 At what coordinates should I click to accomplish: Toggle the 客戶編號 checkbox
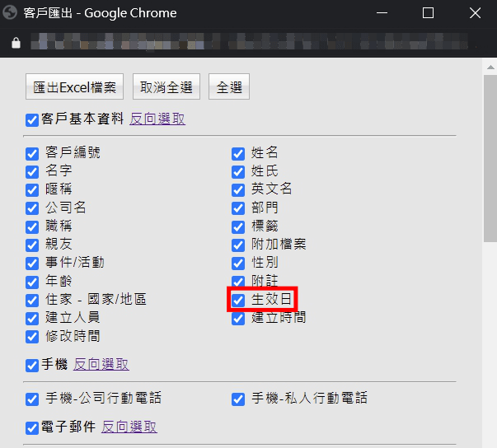(x=32, y=153)
